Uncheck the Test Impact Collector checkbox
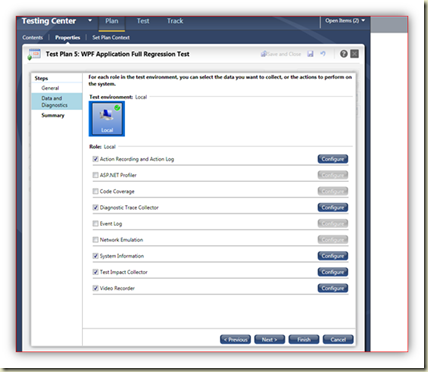 click(x=96, y=272)
